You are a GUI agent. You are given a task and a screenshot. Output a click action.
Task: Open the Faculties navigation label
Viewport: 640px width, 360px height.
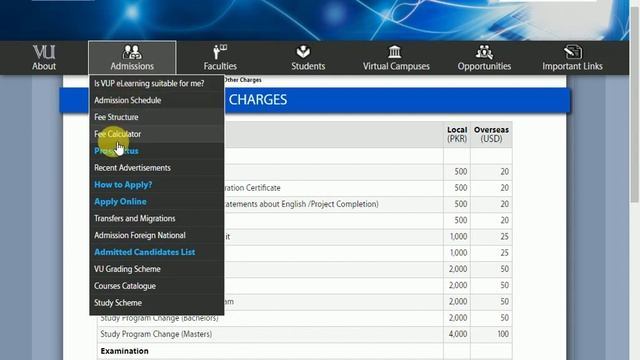tap(220, 66)
